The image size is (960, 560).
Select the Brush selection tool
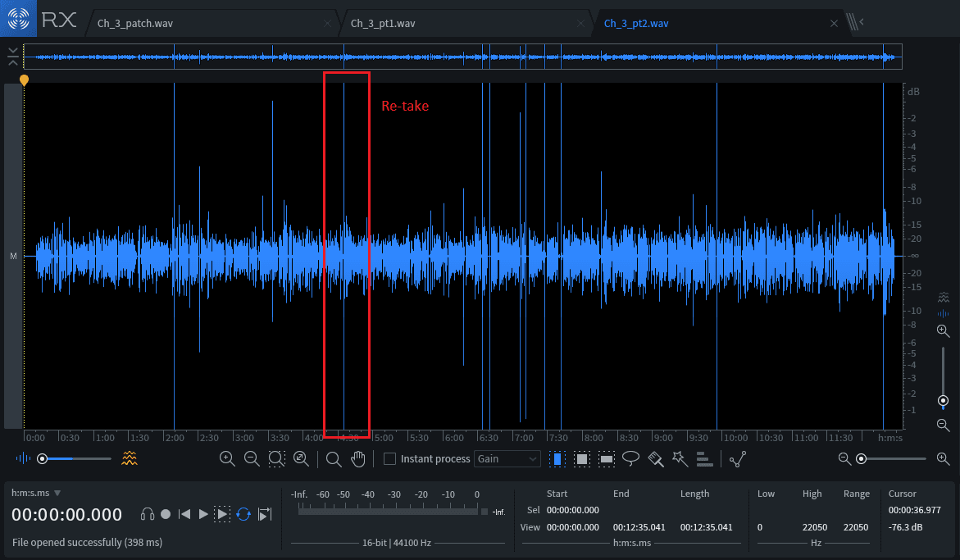coord(656,459)
